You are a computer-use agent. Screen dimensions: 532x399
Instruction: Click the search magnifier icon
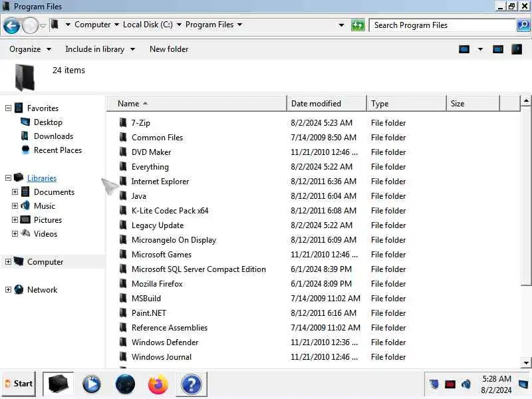click(523, 25)
